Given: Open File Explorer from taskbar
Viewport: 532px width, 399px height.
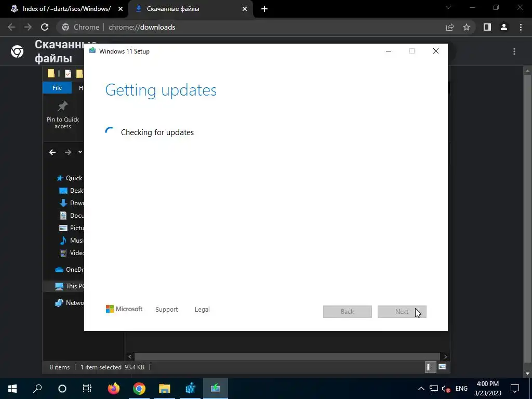Looking at the screenshot, I should click(165, 389).
